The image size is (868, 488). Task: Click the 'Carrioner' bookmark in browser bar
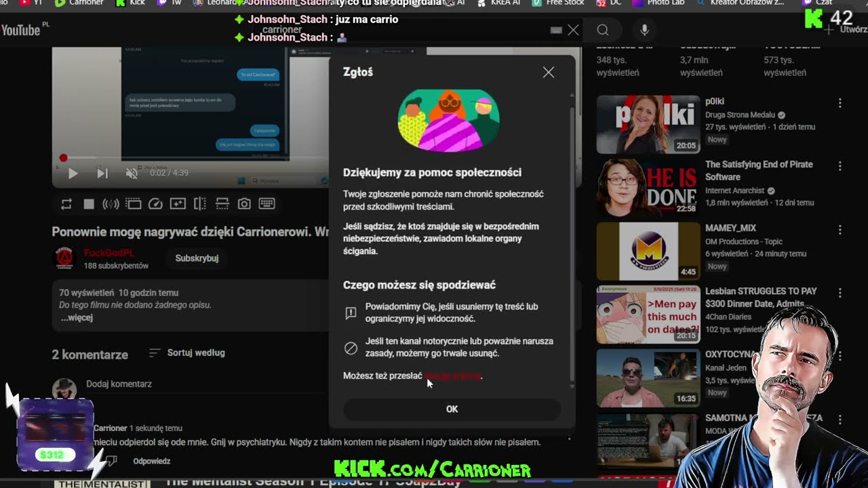click(x=79, y=3)
